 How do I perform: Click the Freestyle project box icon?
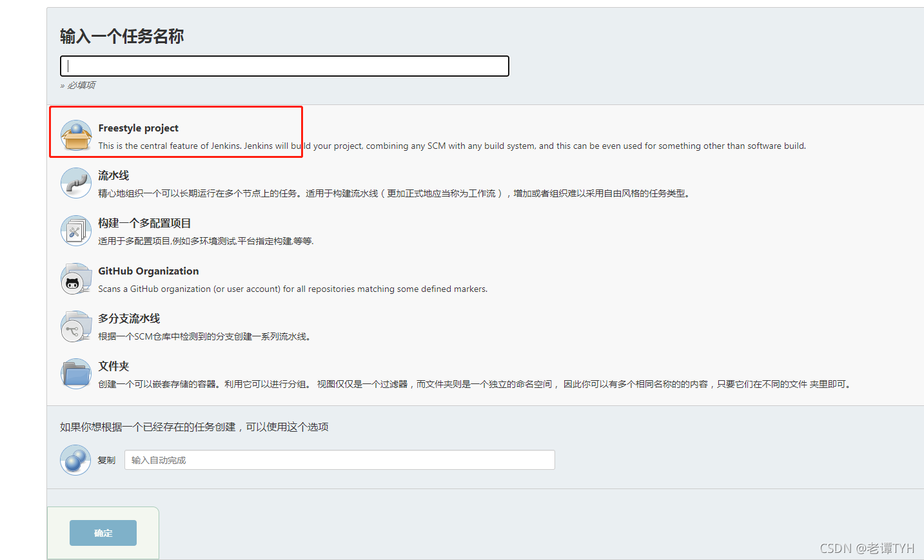pyautogui.click(x=76, y=135)
